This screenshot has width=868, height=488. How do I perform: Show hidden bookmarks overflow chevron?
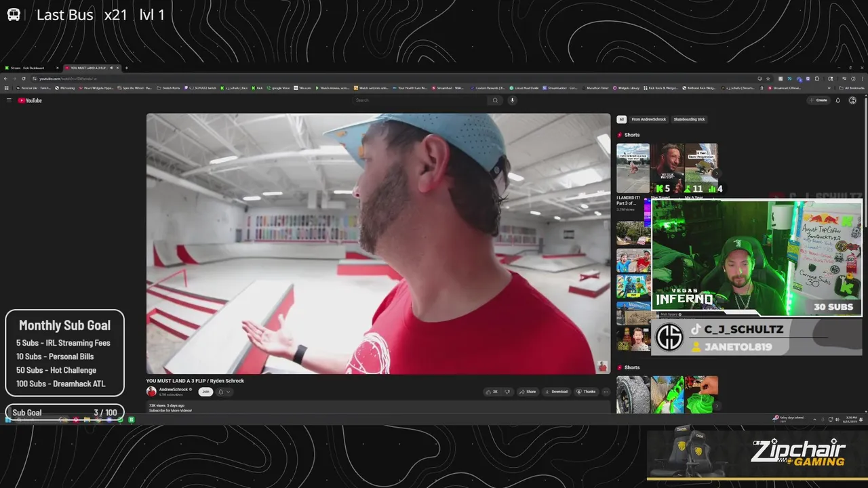(829, 88)
